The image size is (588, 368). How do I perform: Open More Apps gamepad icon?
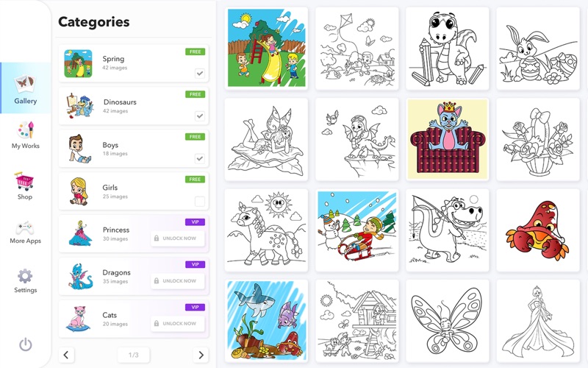pos(25,227)
